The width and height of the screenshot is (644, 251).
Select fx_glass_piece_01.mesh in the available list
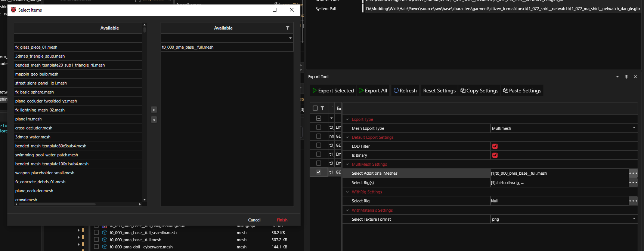tap(36, 47)
